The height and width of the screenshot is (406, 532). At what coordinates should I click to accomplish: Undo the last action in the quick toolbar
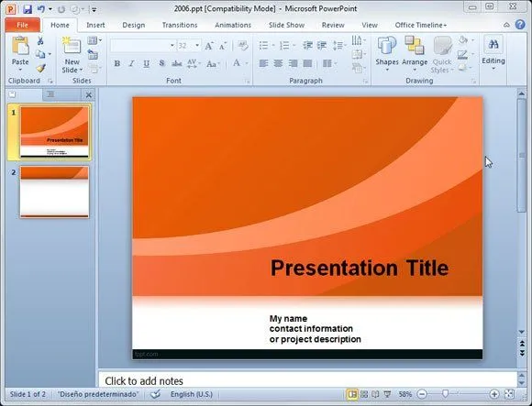41,9
